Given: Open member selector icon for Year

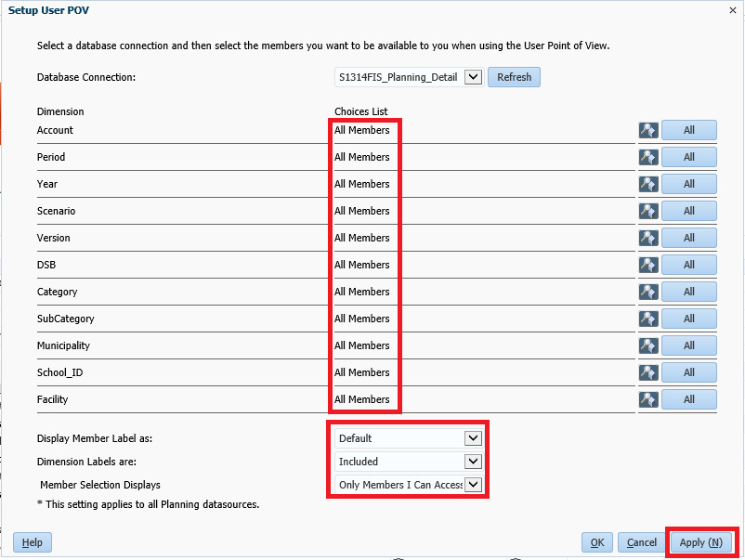Looking at the screenshot, I should (648, 185).
